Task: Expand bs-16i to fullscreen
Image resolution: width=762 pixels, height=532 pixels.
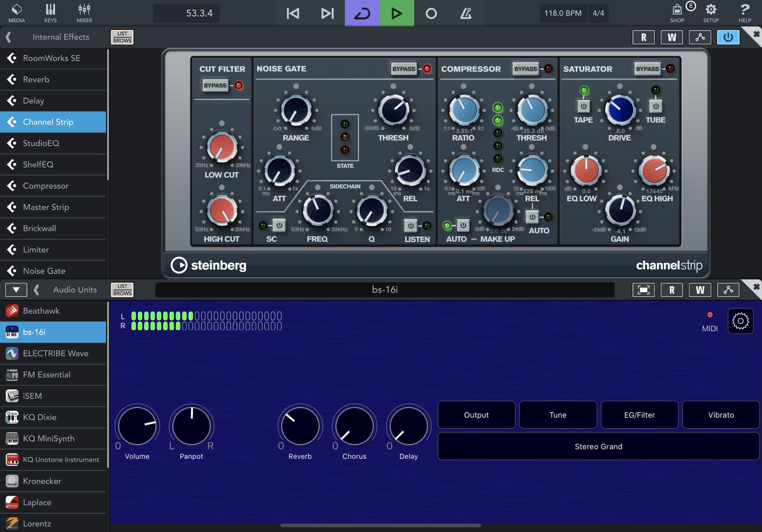Action: pyautogui.click(x=644, y=290)
